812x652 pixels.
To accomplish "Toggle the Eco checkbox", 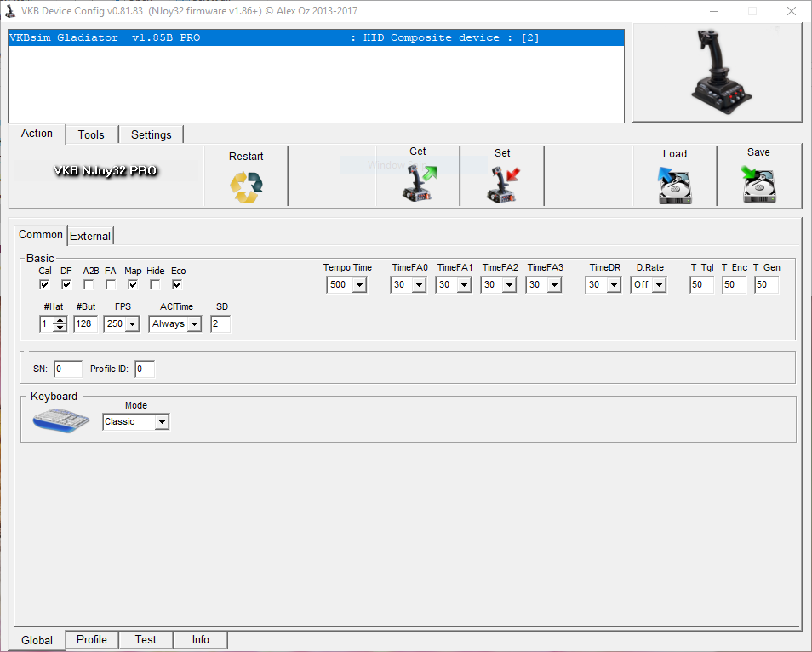I will [177, 284].
